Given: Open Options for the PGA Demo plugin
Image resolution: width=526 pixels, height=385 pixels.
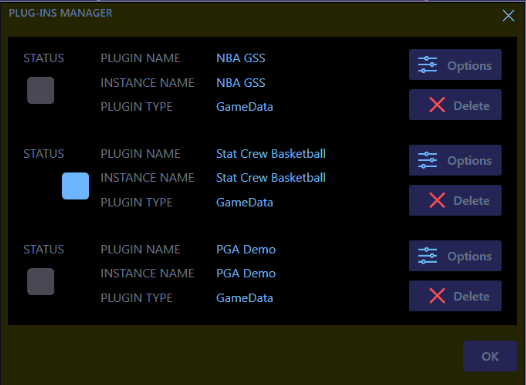Looking at the screenshot, I should point(455,256).
